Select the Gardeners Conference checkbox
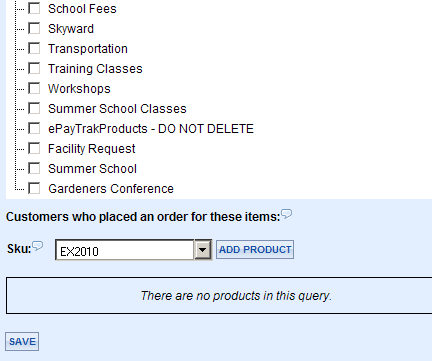 34,188
